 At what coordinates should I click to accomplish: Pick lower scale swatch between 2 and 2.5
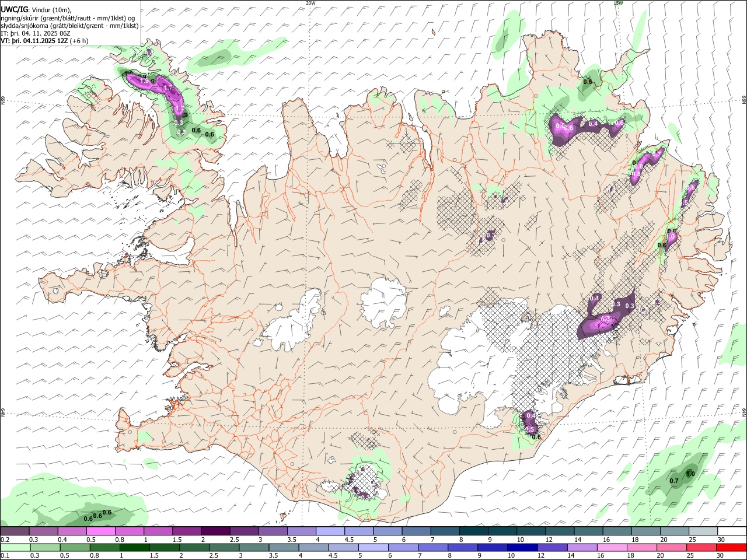pos(194,547)
